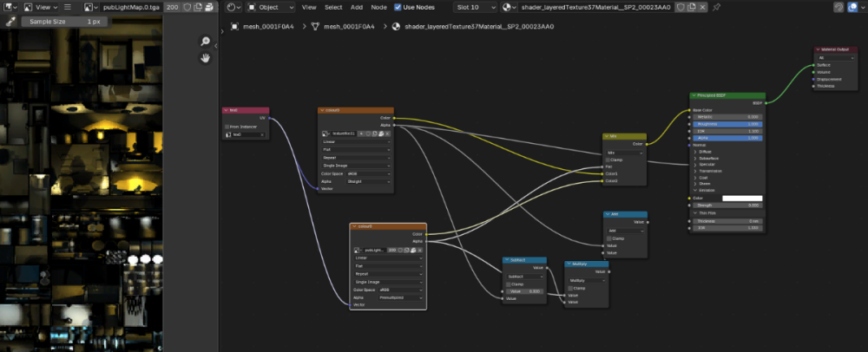Click the zoom magnifier icon in image viewport

click(x=206, y=42)
